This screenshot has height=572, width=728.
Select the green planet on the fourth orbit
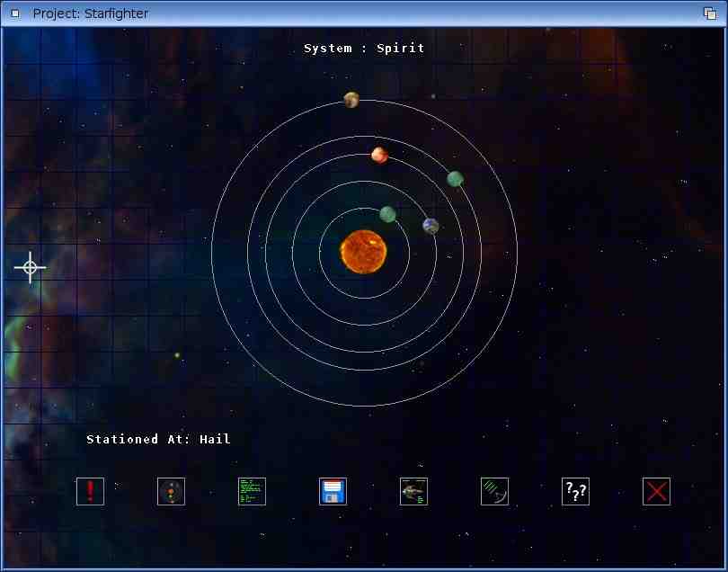[x=455, y=179]
